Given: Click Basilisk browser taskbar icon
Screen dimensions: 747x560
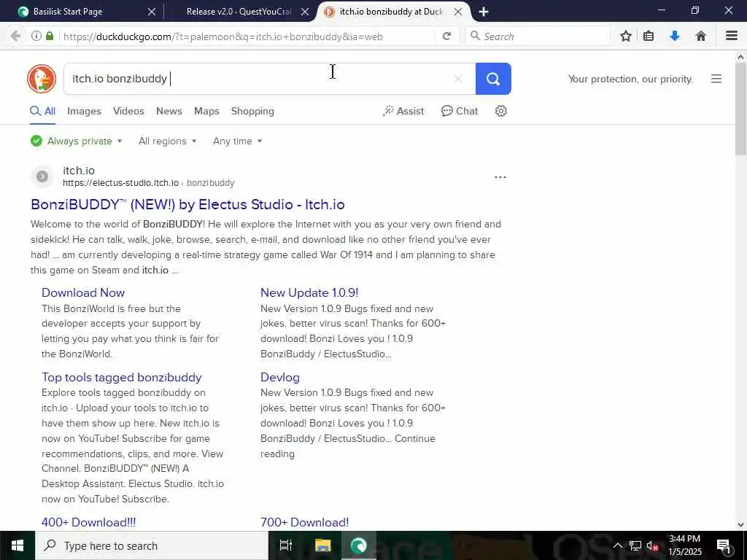Looking at the screenshot, I should click(x=359, y=545).
